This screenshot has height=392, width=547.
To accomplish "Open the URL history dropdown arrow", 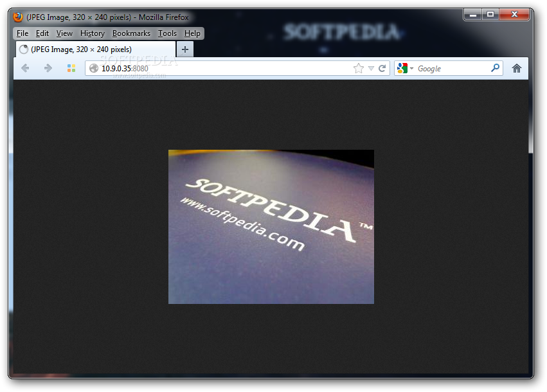I will tap(371, 68).
